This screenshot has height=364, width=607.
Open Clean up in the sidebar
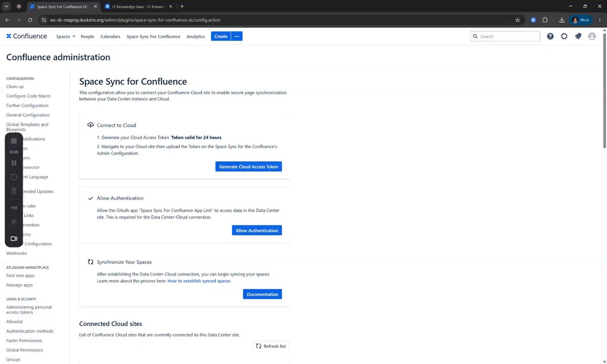(15, 86)
